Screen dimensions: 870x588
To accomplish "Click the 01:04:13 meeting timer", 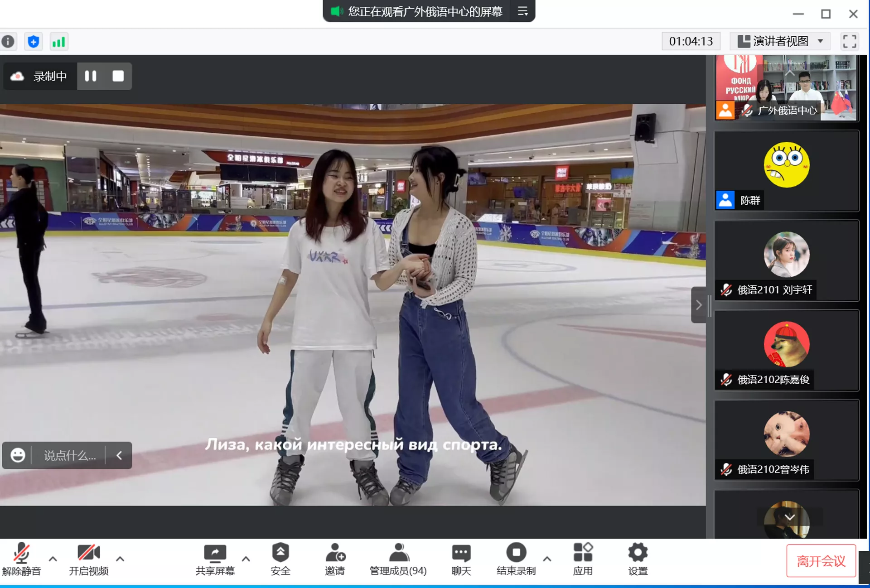I will click(691, 41).
